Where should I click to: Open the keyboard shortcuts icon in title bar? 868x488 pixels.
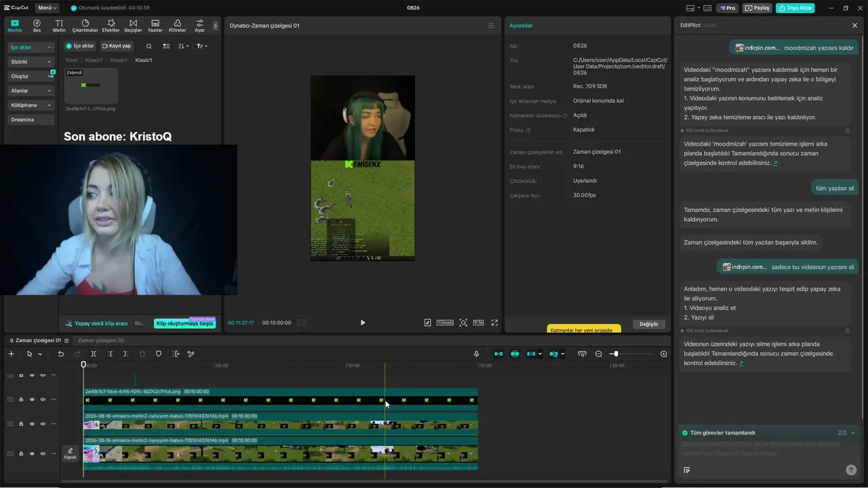(707, 8)
